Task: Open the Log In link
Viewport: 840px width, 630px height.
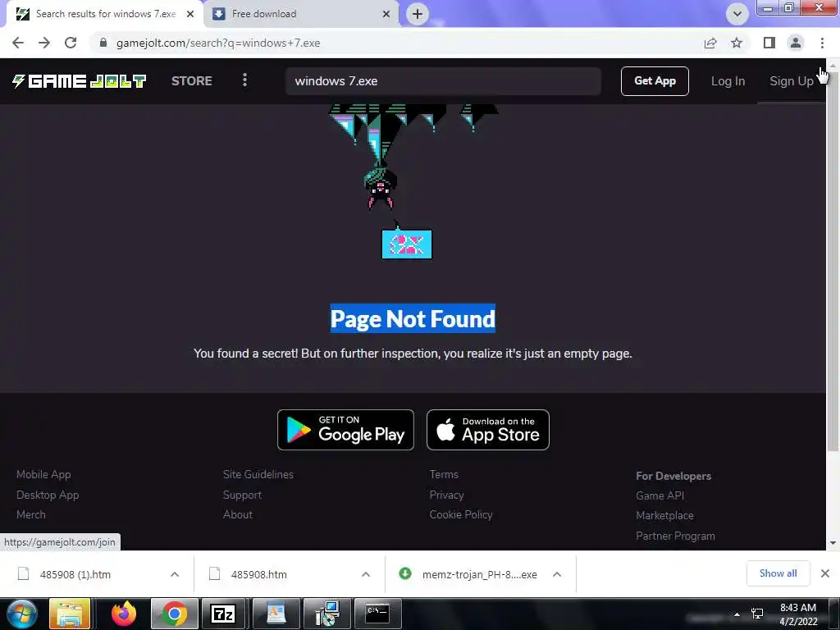Action: point(728,81)
